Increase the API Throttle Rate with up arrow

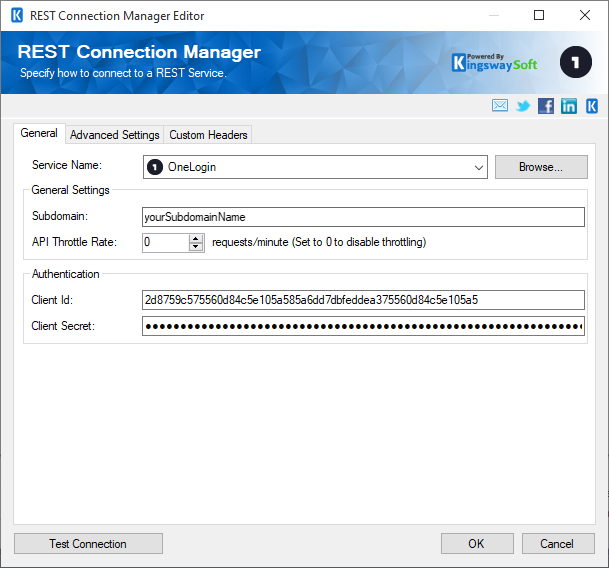(196, 239)
